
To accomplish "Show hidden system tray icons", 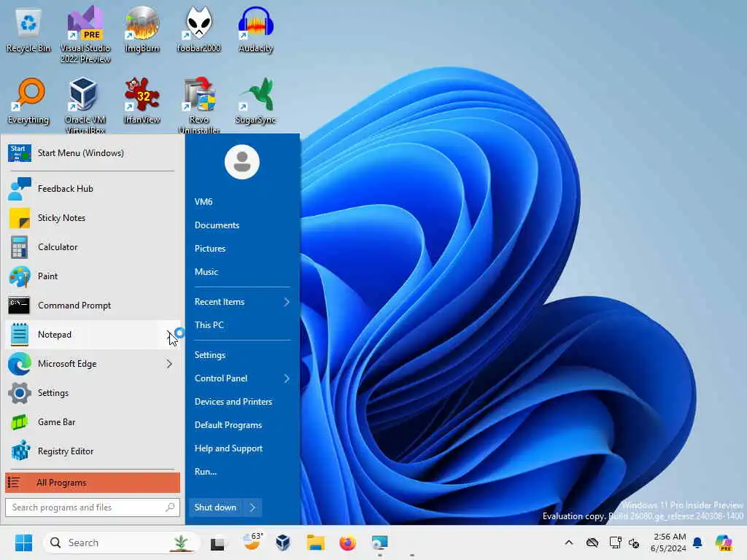I will click(569, 542).
